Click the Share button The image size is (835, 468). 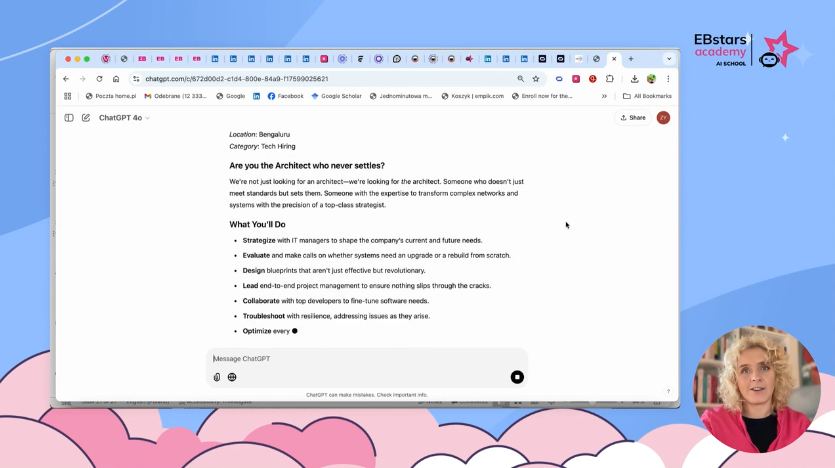click(x=633, y=118)
